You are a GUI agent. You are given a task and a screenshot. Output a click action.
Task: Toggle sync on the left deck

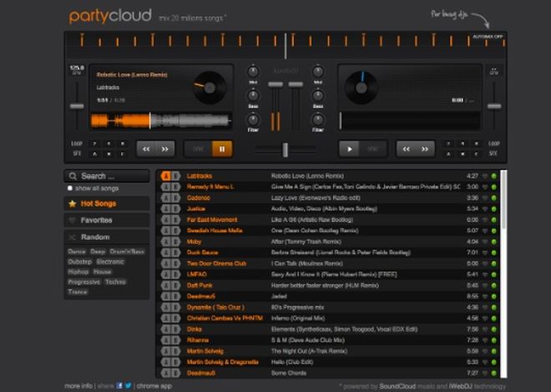tap(199, 149)
